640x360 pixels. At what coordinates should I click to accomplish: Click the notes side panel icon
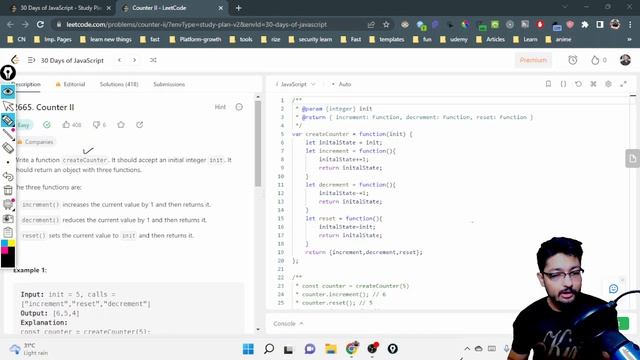pyautogui.click(x=632, y=158)
